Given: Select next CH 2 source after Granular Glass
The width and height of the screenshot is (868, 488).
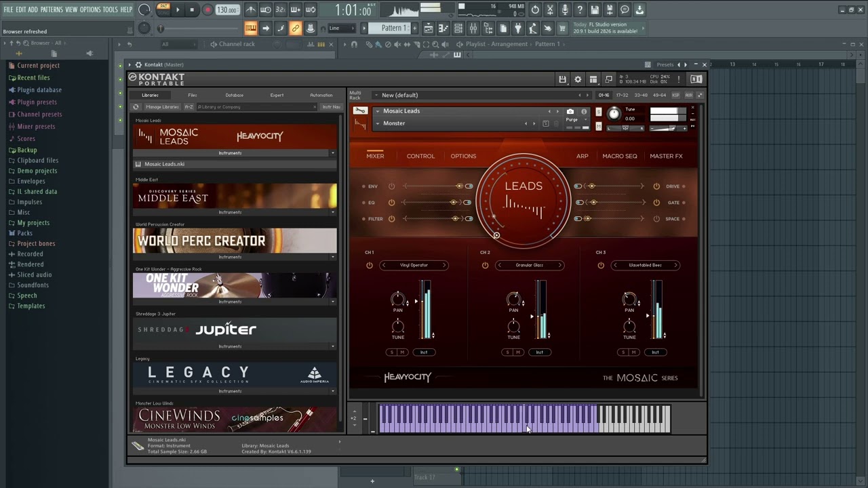Looking at the screenshot, I should (559, 265).
